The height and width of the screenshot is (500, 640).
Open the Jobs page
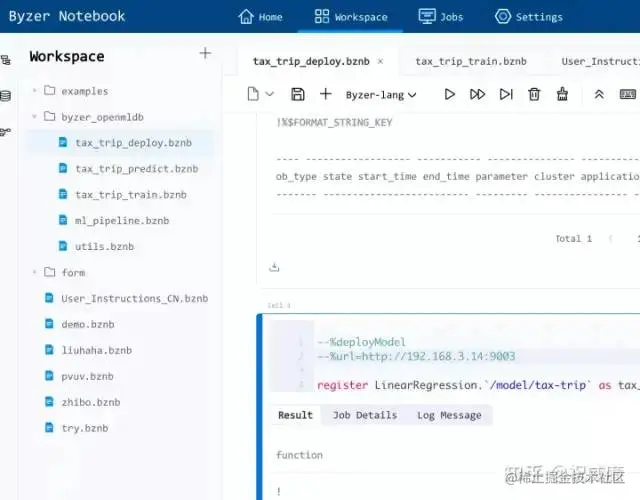pos(441,17)
